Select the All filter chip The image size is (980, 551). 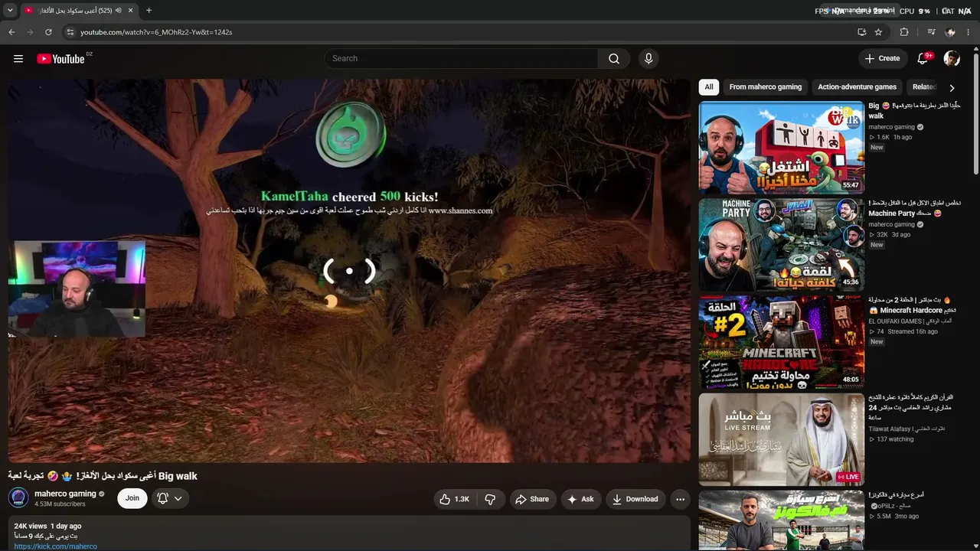click(709, 87)
